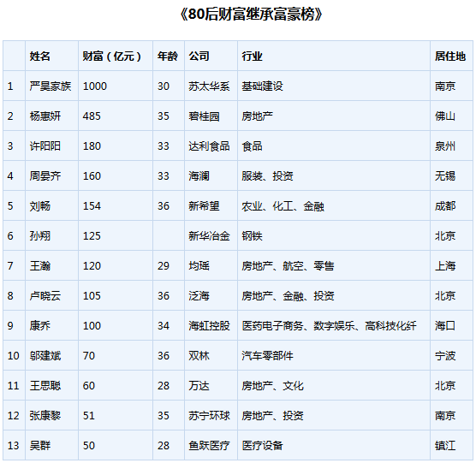The image size is (476, 469).
Task: Select the residence cell 上海 for 王瀚
Action: tap(445, 266)
